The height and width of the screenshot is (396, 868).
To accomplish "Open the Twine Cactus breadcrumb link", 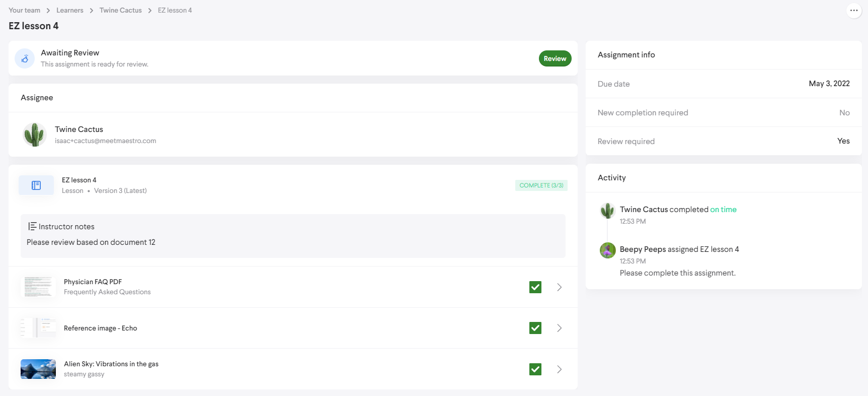I will (120, 10).
